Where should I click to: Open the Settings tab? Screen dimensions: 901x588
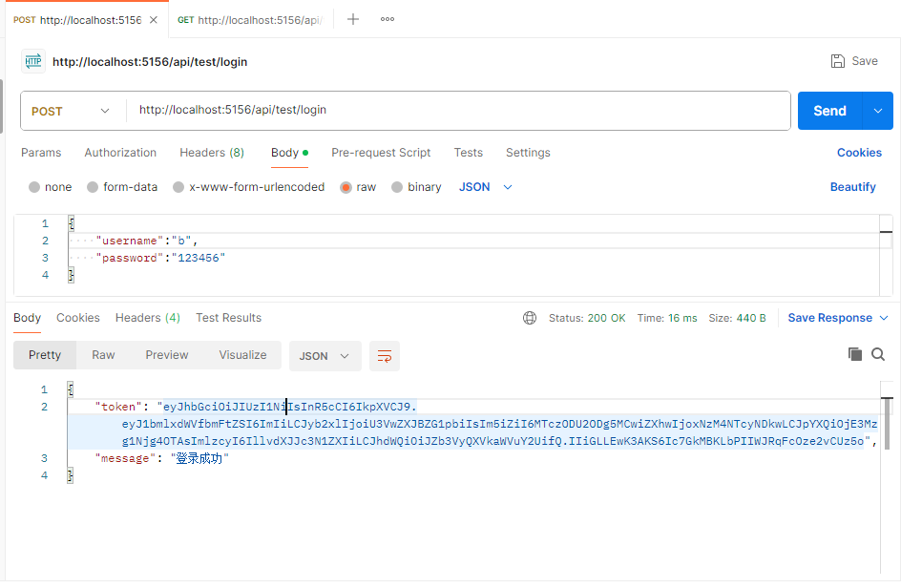(528, 153)
